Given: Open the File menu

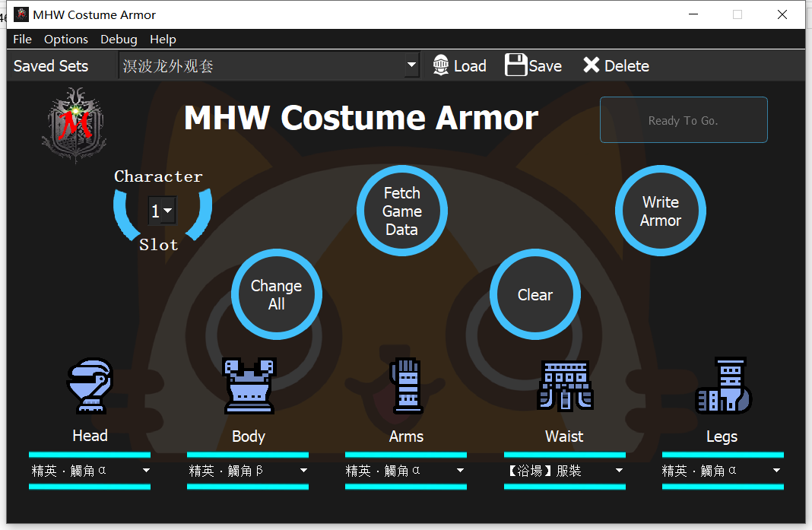Looking at the screenshot, I should pyautogui.click(x=22, y=40).
